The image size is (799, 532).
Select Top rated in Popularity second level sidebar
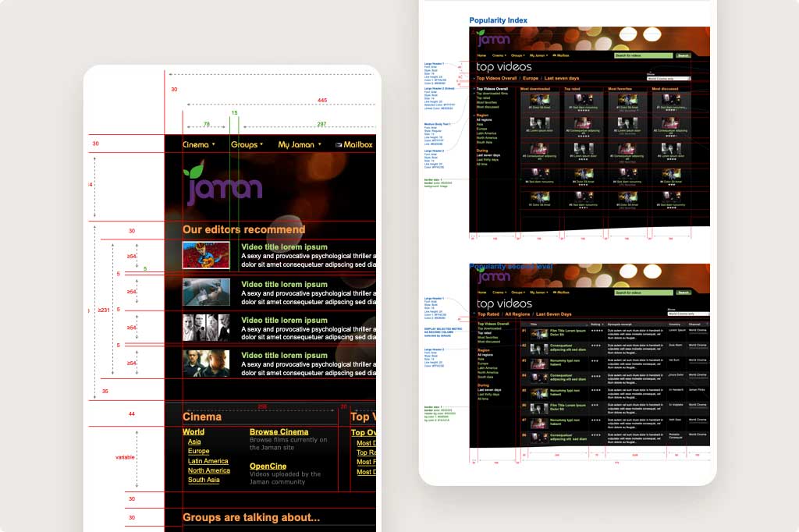coord(485,333)
